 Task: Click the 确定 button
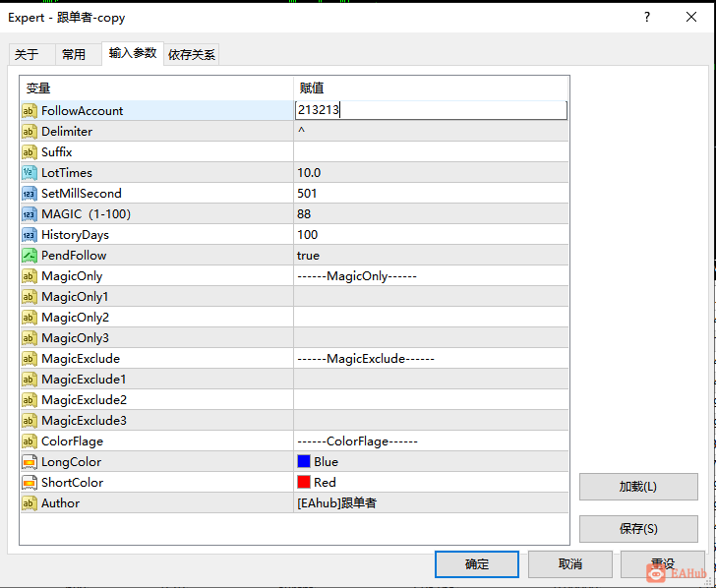pos(477,564)
